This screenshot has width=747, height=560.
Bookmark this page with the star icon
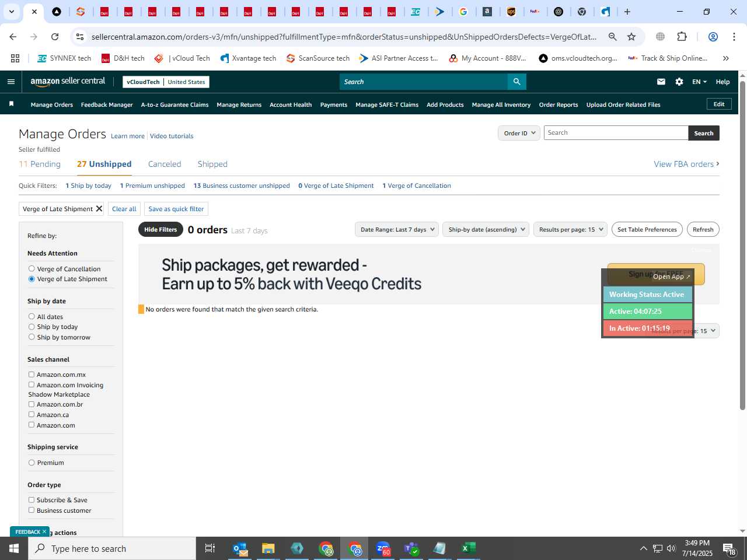pyautogui.click(x=631, y=37)
